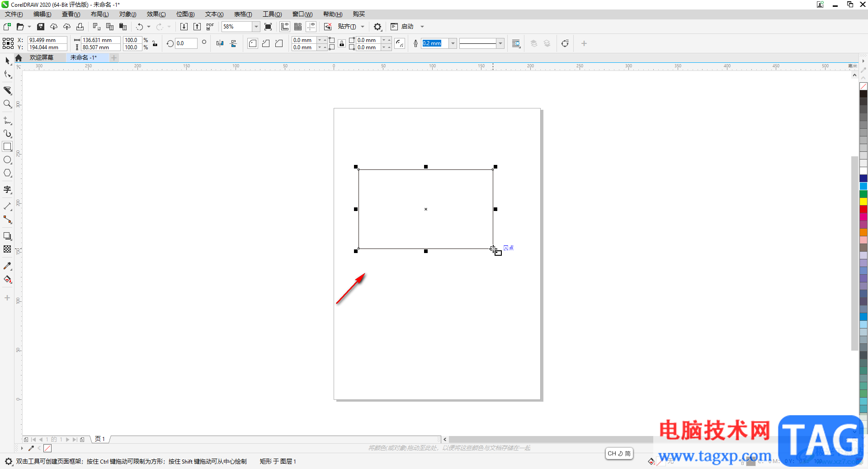Select the Polygon tool
The image size is (868, 469).
tap(7, 173)
